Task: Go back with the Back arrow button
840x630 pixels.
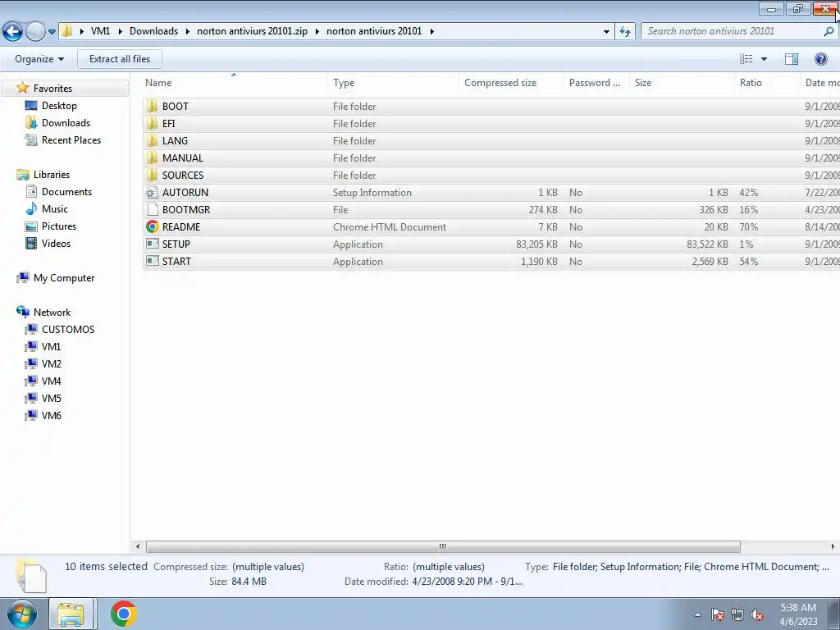Action: [12, 32]
